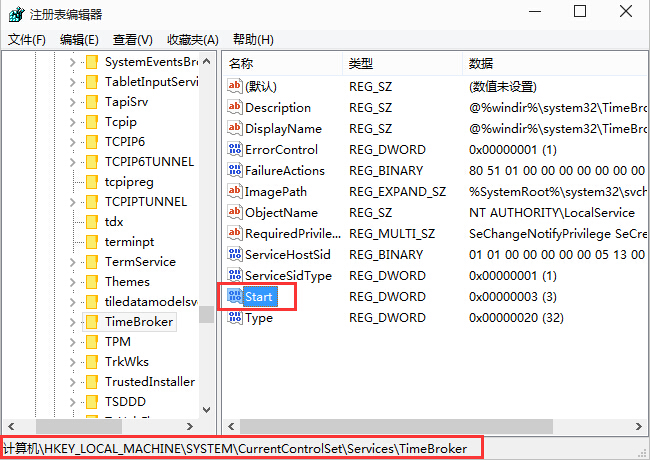The image size is (650, 460).
Task: Click the REG_EXPAND_SZ type cell
Action: (x=397, y=192)
